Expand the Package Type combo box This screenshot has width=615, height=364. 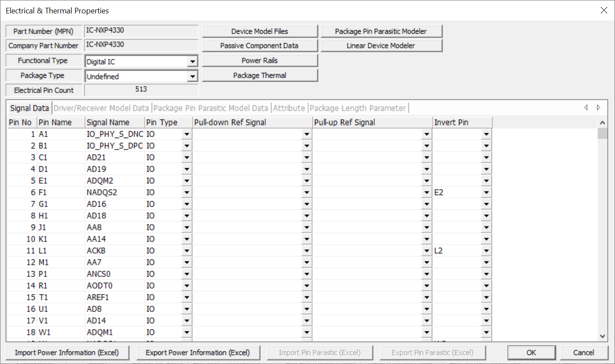click(192, 76)
